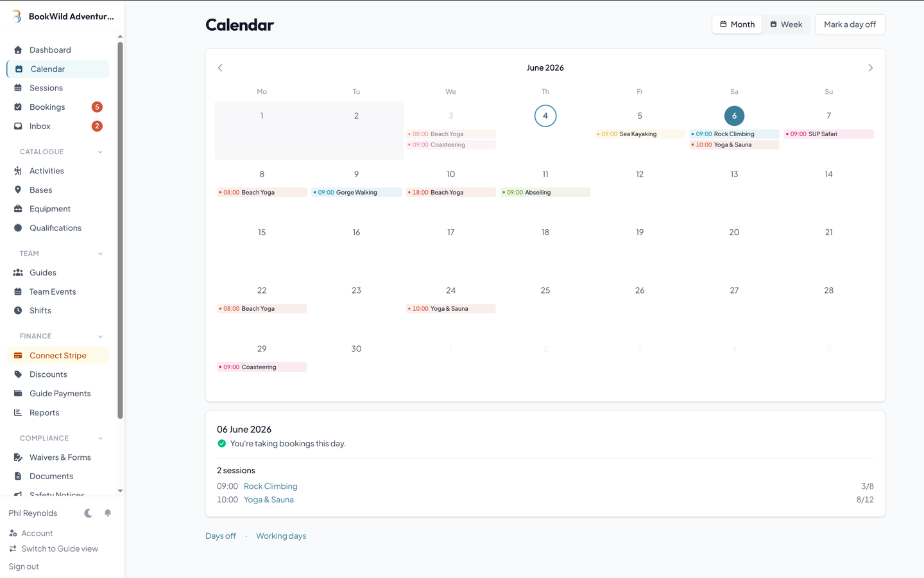
Task: Open Rock Climbing session link in day details
Action: point(270,486)
